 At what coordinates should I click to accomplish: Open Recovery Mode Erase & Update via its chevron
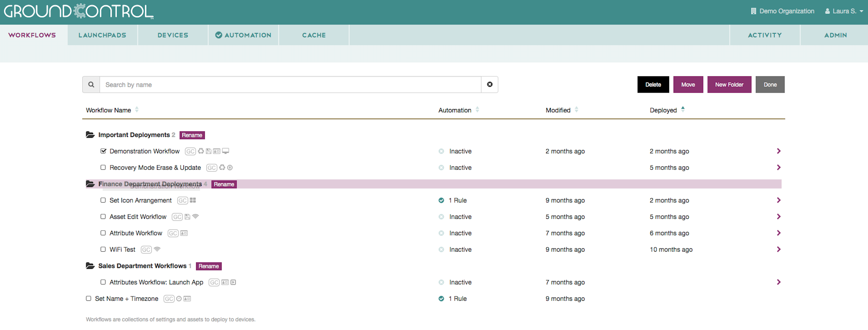[779, 167]
